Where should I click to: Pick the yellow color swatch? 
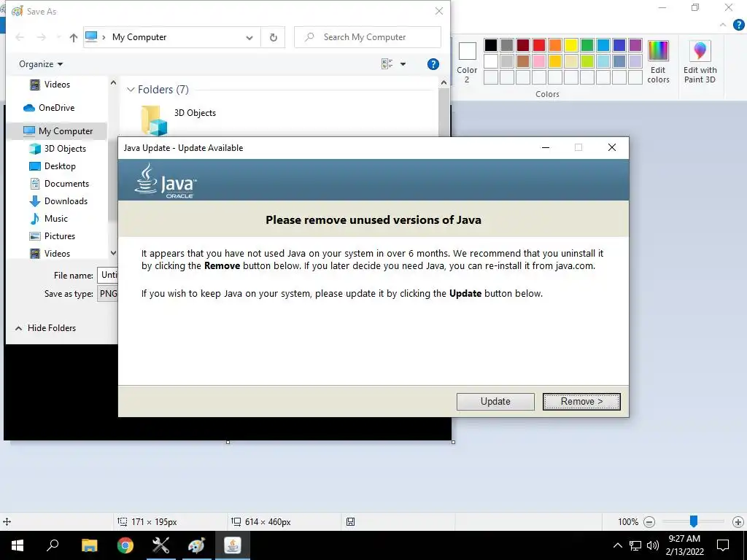point(570,45)
